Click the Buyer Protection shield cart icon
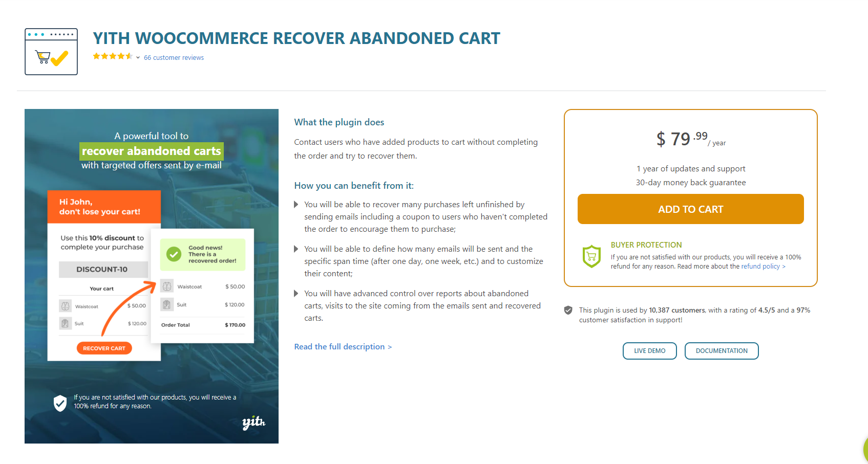The height and width of the screenshot is (464, 868). click(591, 256)
